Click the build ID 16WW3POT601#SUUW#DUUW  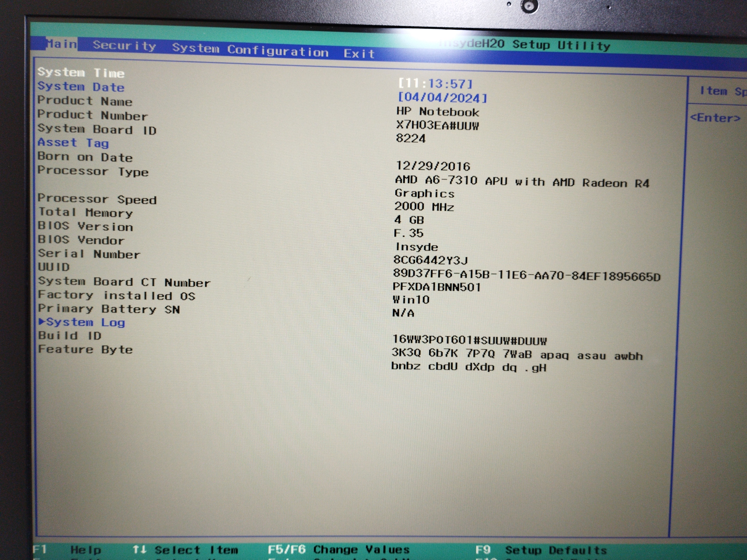[469, 340]
